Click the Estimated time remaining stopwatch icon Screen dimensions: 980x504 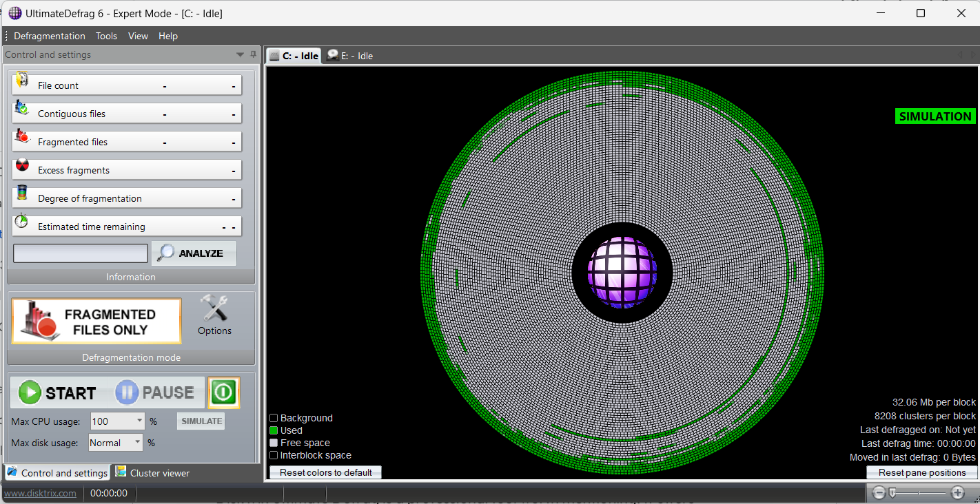[22, 221]
